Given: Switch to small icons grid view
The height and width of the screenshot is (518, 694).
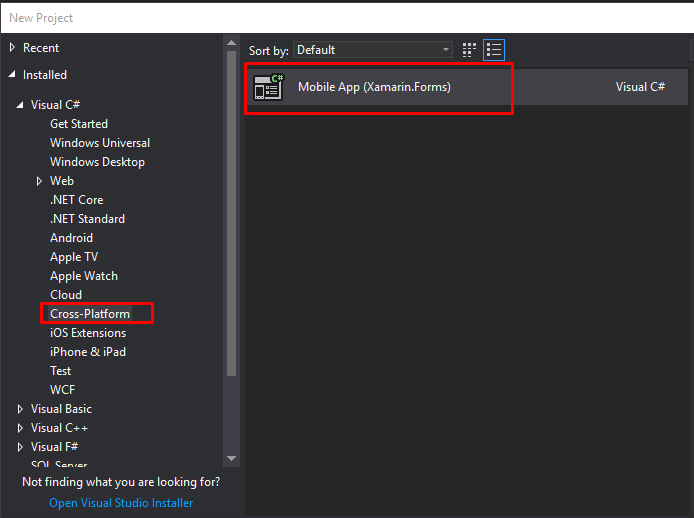Looking at the screenshot, I should click(469, 50).
